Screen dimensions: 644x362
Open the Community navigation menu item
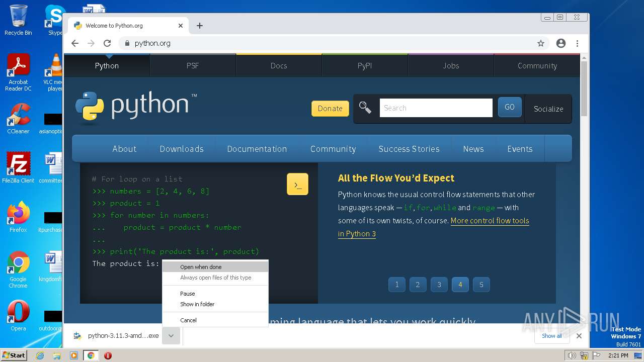[x=333, y=149]
